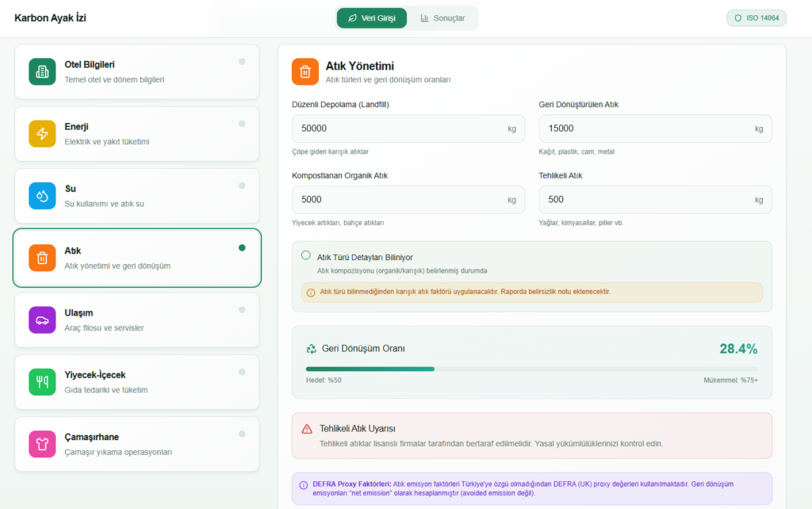Click the Düzenli Depolama input field
The image size is (812, 509).
(396, 128)
